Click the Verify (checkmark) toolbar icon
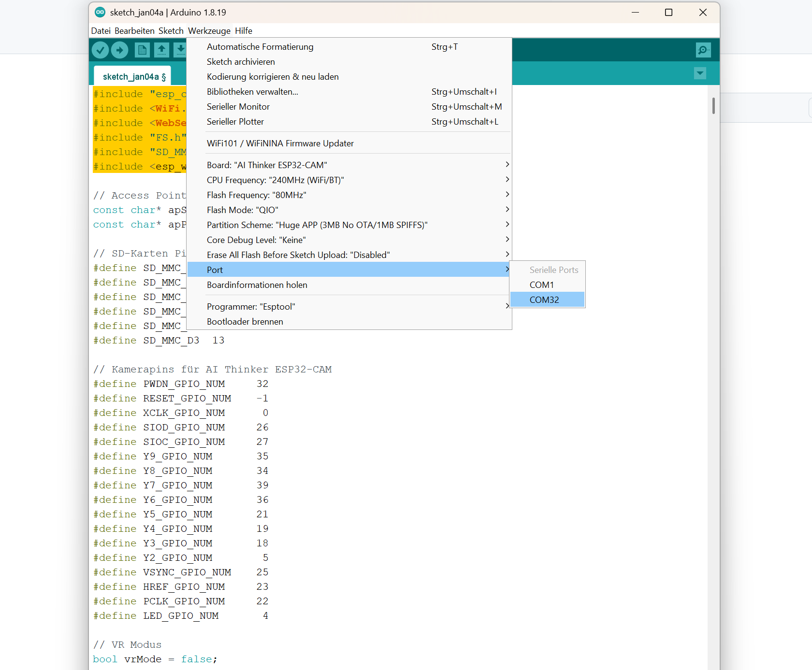 [x=100, y=50]
